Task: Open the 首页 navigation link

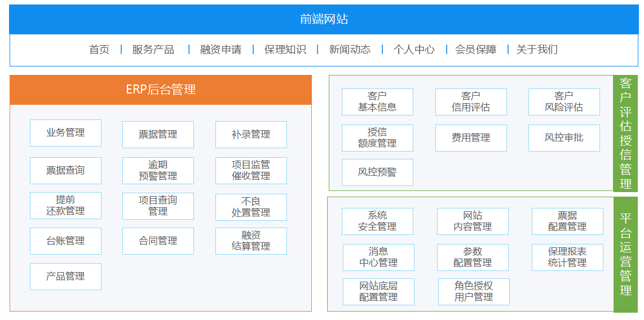Action: tap(99, 50)
